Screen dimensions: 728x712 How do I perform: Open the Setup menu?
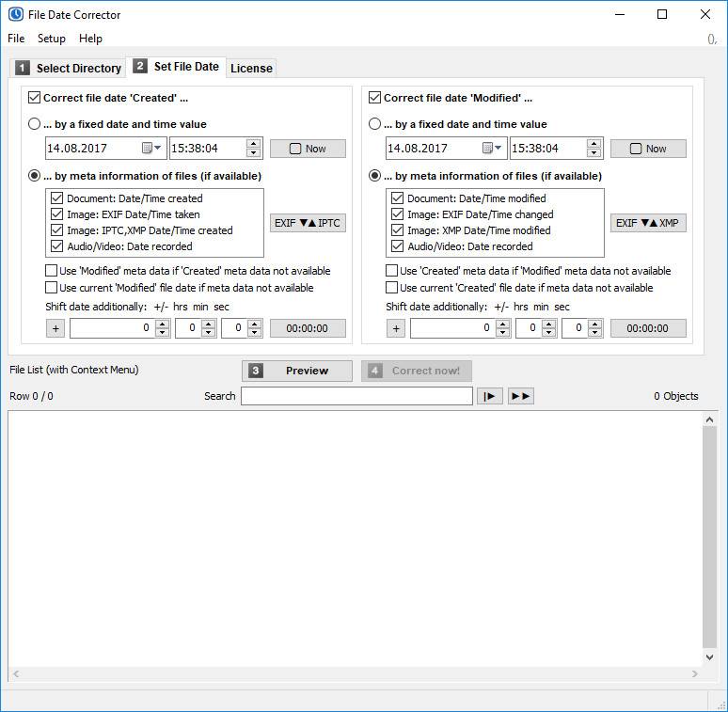coord(52,39)
